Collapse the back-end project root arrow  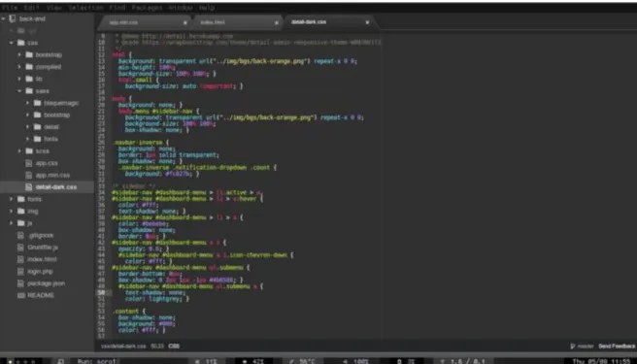point(4,18)
